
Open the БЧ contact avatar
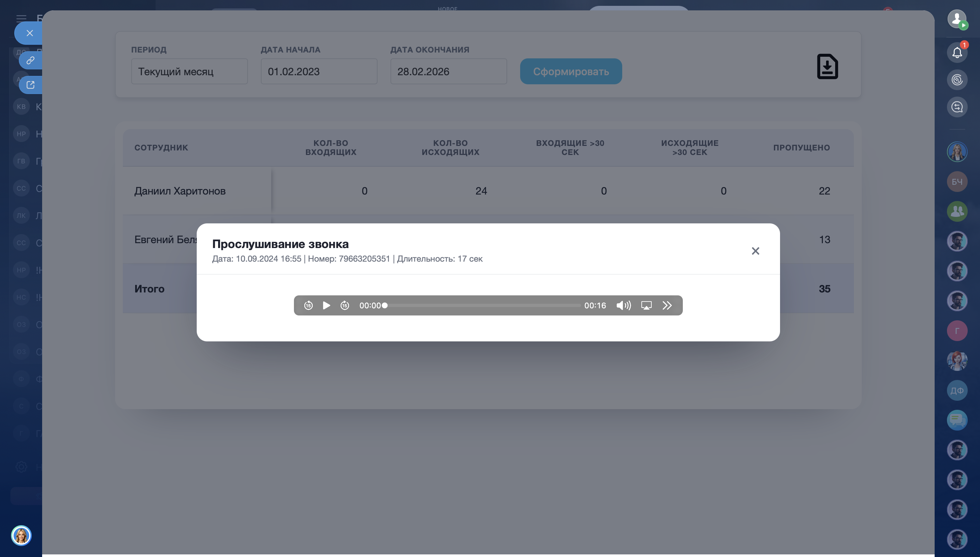957,182
